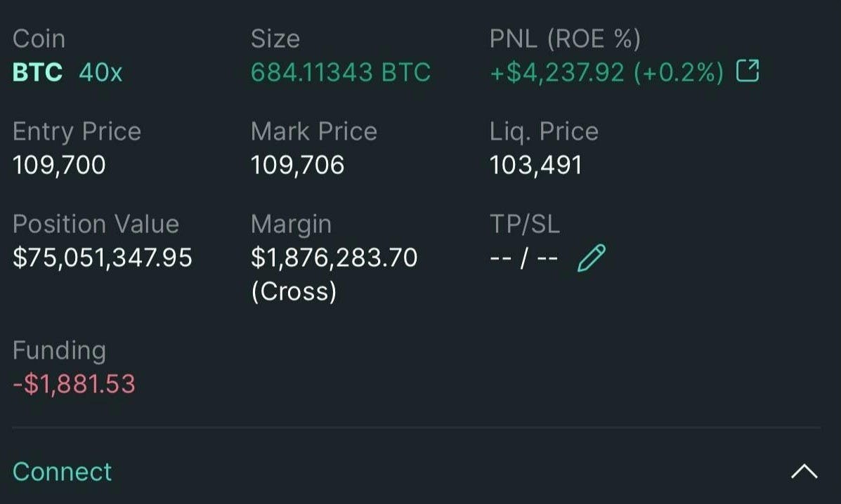Viewport: 841px width, 504px height.
Task: Click the PNL (ROE %) column header
Action: tap(565, 39)
